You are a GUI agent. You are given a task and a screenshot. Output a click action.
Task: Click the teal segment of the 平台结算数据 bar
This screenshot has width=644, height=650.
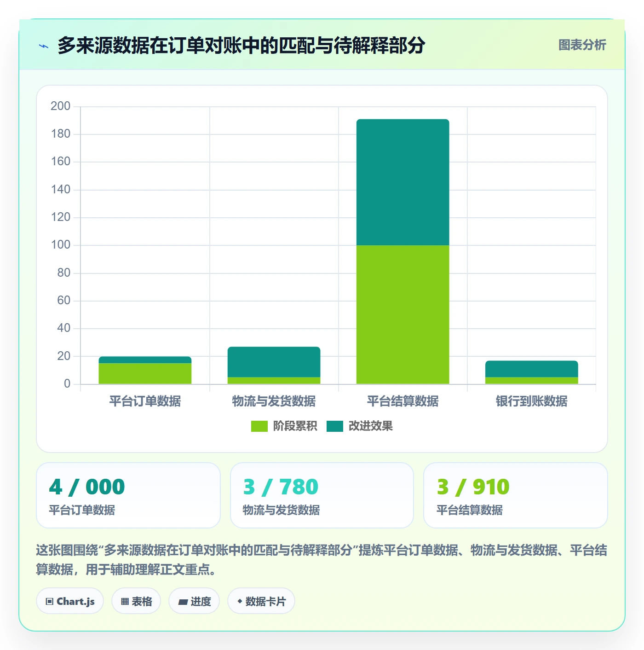[x=403, y=182]
